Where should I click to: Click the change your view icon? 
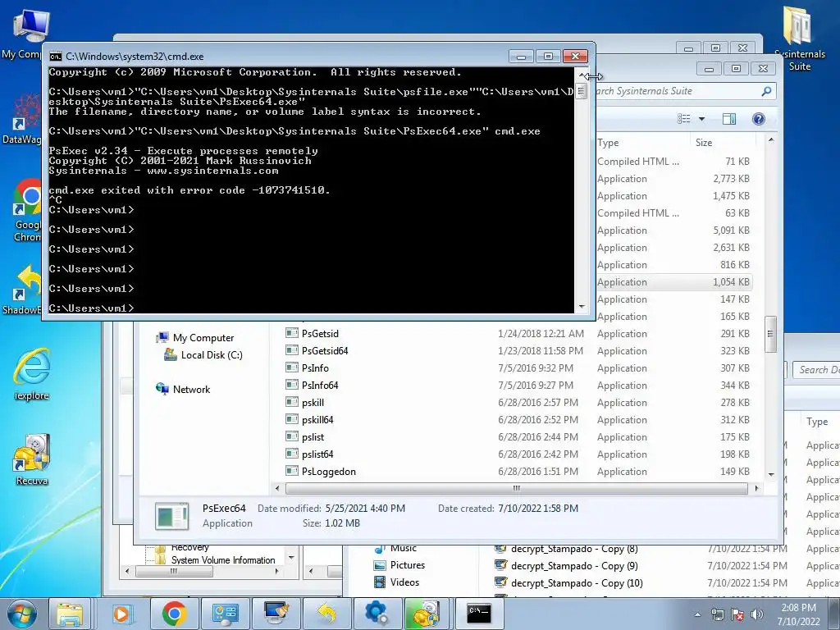(x=684, y=119)
